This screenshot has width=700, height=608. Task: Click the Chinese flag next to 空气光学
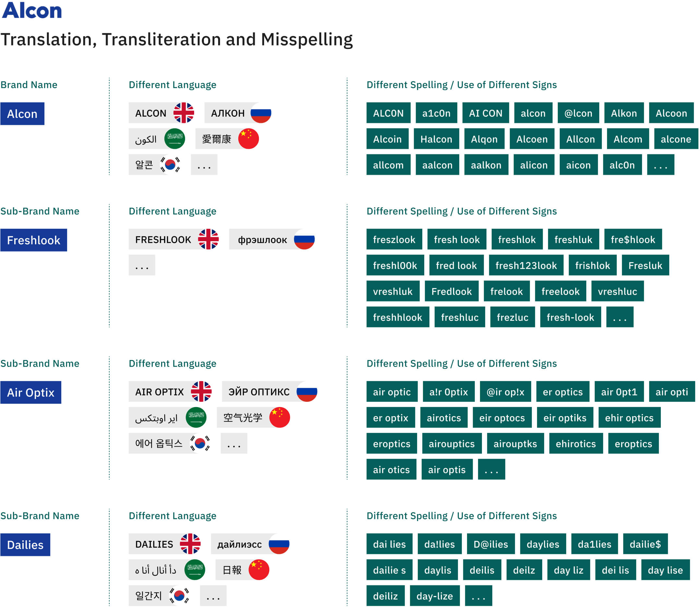pyautogui.click(x=279, y=417)
